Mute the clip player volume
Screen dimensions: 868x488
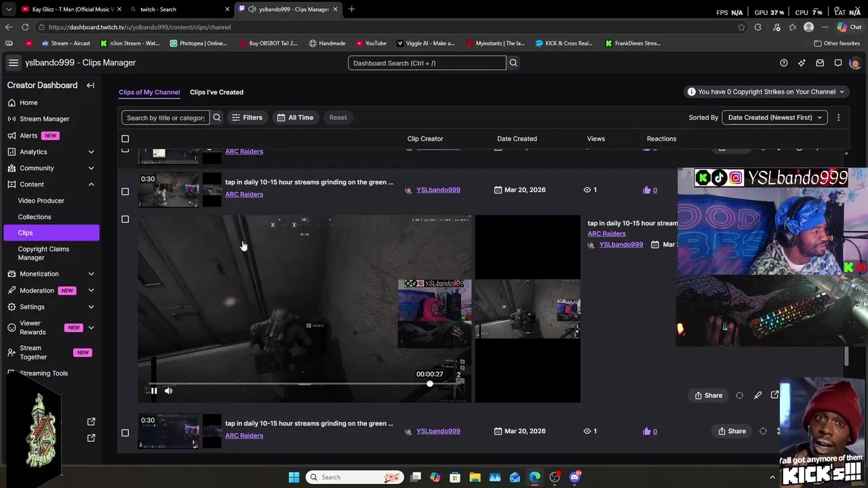(x=168, y=390)
